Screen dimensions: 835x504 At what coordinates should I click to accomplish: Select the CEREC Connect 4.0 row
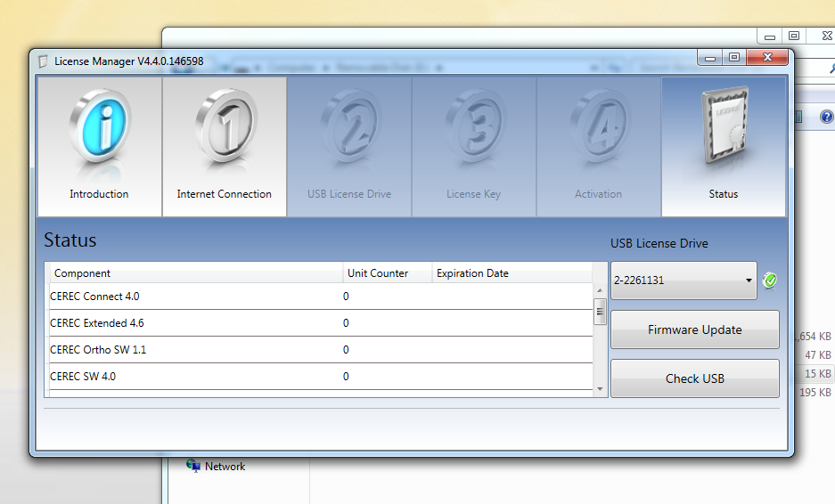coord(321,297)
